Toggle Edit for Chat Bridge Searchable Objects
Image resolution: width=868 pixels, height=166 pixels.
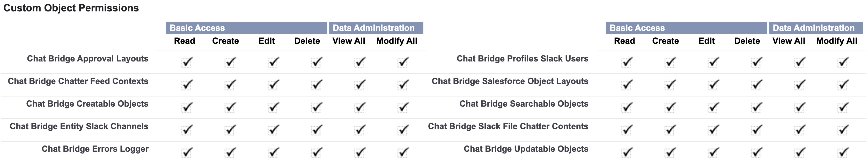(713, 108)
